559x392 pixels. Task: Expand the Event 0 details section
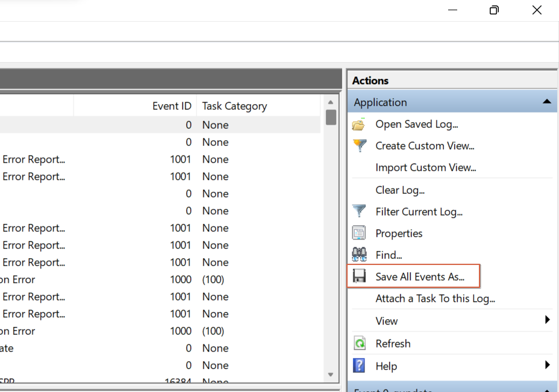tap(547, 389)
